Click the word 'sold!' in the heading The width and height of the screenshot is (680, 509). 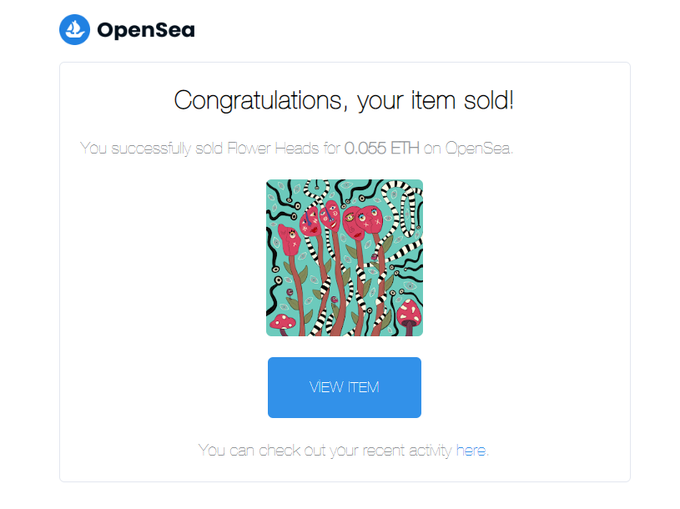pos(489,101)
